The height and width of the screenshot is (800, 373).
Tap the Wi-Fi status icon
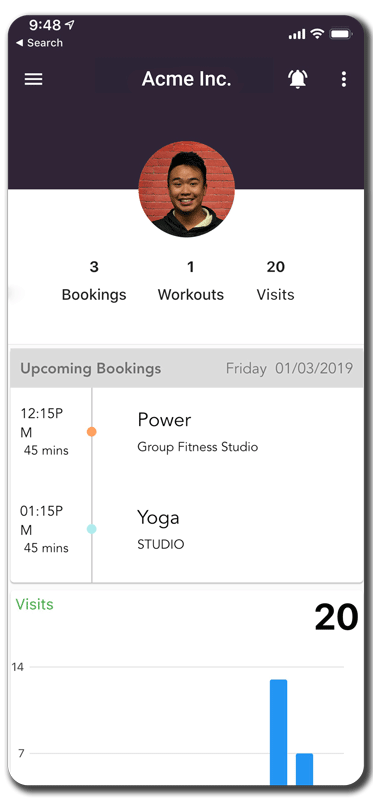pyautogui.click(x=317, y=34)
